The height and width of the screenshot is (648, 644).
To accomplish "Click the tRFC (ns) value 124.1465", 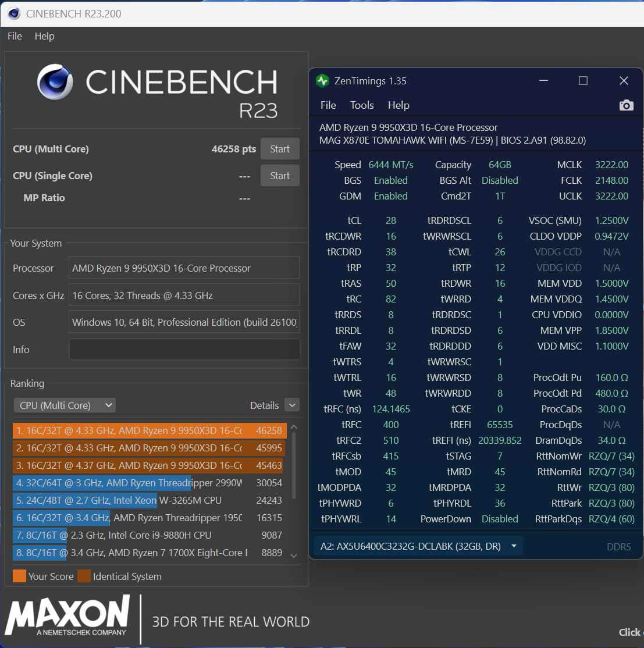I will 390,409.
